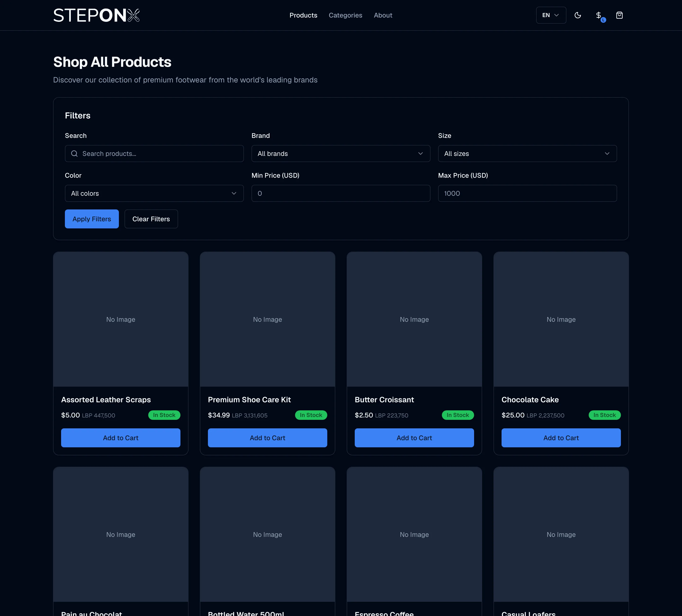
Task: Add Assorted Leather Scraps to cart
Action: pyautogui.click(x=121, y=438)
